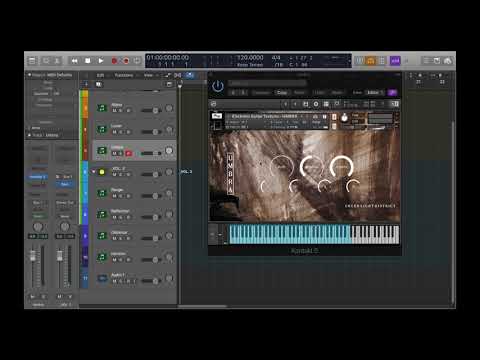Image resolution: width=480 pixels, height=360 pixels.
Task: Toggle the Kontakt plug-in power button
Action: pyautogui.click(x=218, y=87)
